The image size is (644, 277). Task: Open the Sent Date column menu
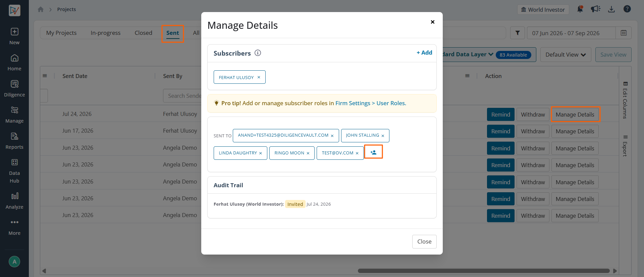[x=45, y=76]
